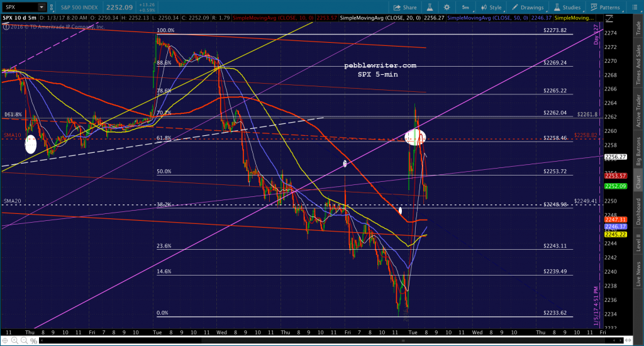
Task: Click the red 2247.31 price bubble
Action: pyautogui.click(x=615, y=220)
